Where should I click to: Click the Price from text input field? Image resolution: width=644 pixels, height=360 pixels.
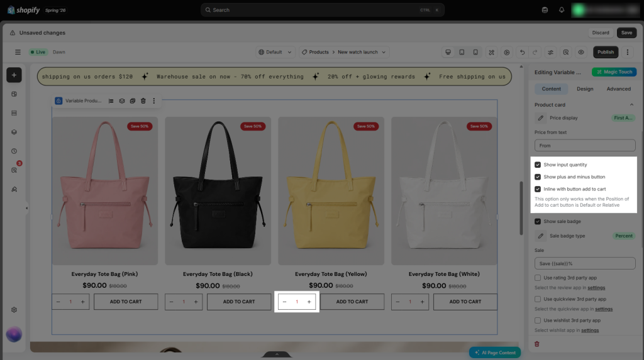585,145
